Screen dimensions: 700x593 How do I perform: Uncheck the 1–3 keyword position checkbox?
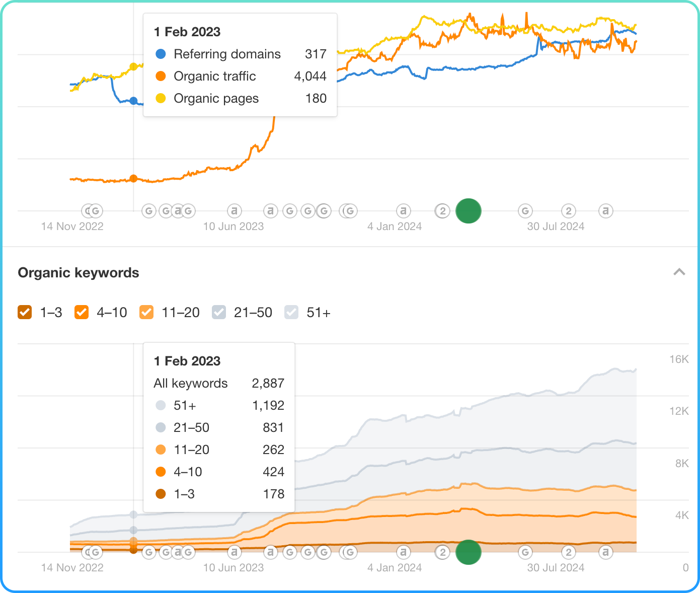click(25, 313)
